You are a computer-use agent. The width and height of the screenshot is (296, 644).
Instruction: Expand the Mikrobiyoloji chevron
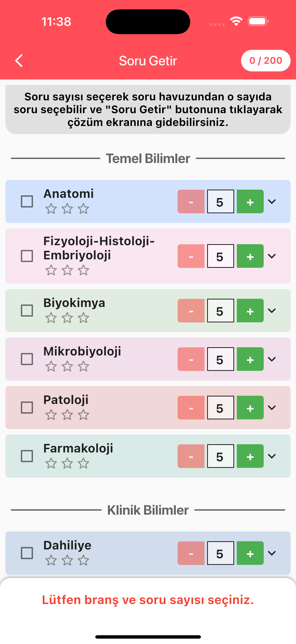272,359
